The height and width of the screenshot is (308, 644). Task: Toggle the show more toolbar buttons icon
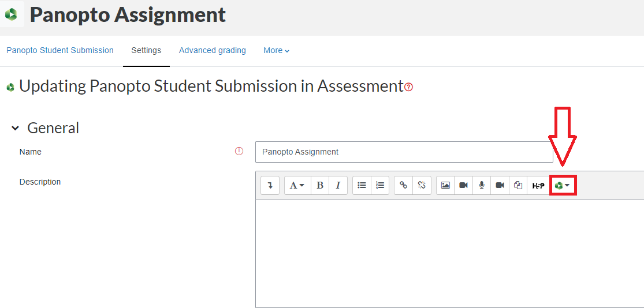pos(270,185)
